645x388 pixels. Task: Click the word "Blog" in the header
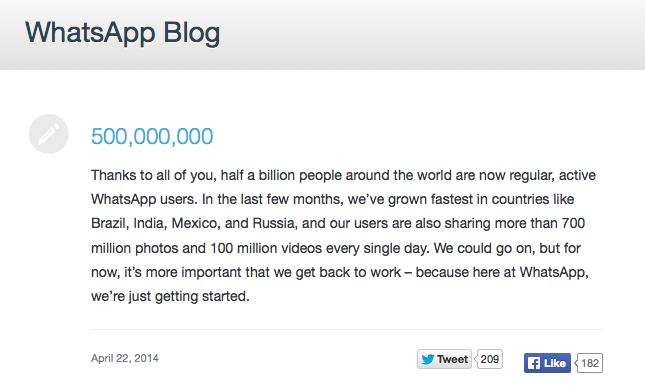pyautogui.click(x=192, y=33)
